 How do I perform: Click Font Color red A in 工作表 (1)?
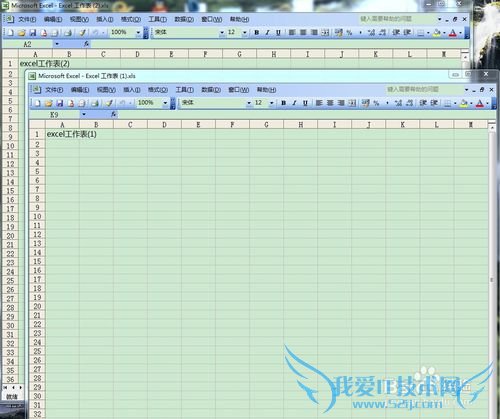[x=479, y=103]
